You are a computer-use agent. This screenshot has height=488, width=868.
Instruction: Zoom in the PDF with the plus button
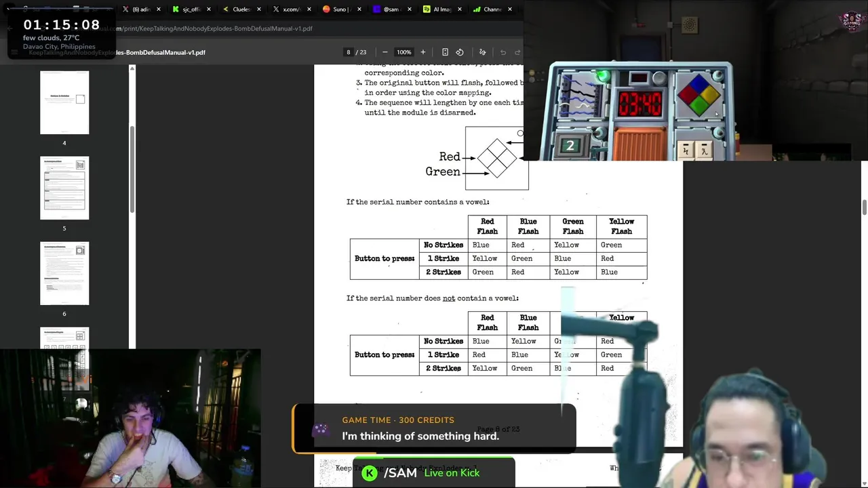[x=422, y=52]
